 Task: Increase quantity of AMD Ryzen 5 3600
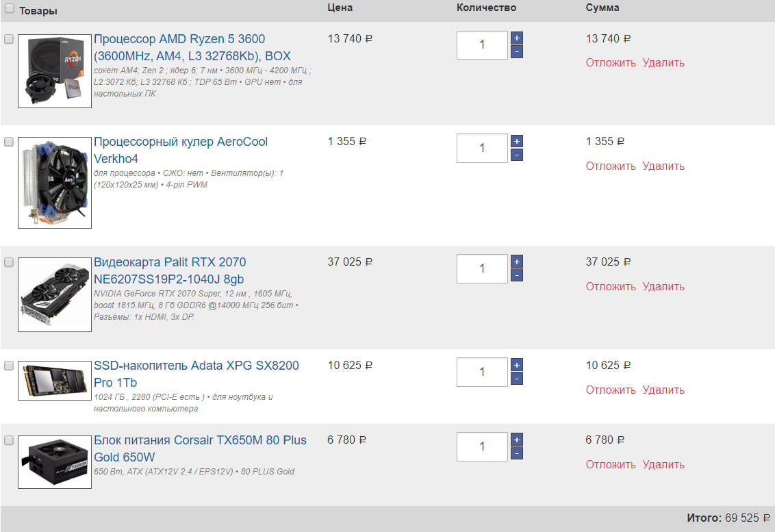pos(516,38)
